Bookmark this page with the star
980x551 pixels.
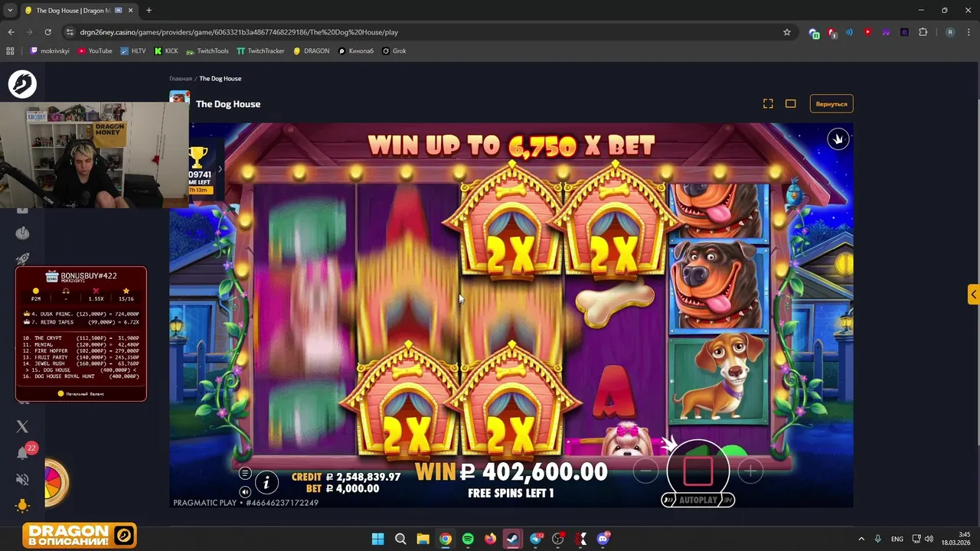[x=786, y=32]
